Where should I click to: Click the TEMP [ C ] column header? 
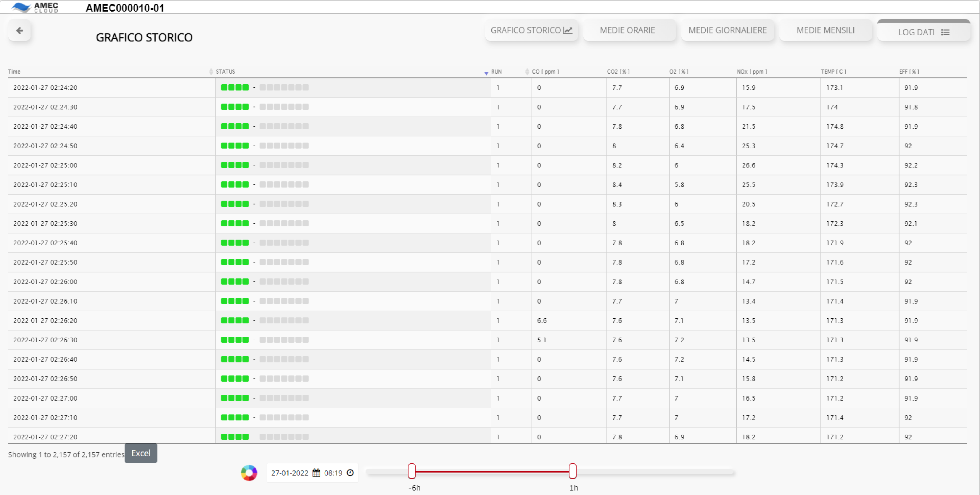tap(833, 72)
